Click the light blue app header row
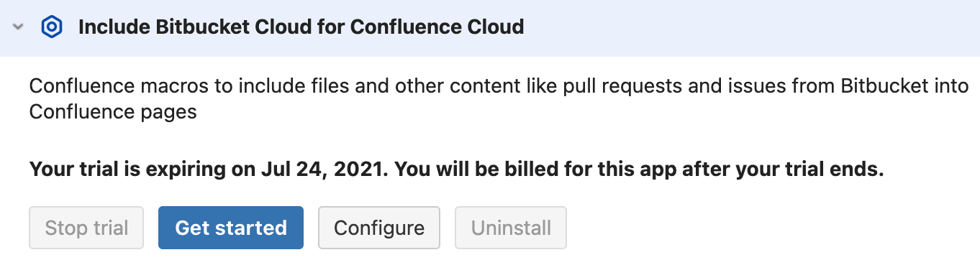The image size is (980, 260). pyautogui.click(x=490, y=27)
